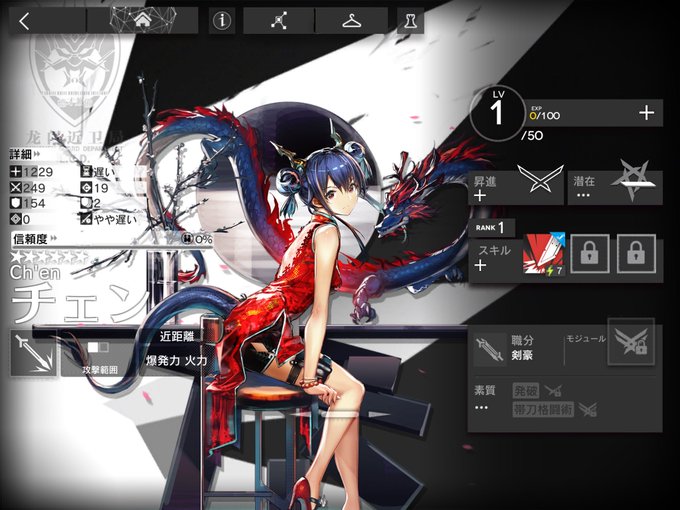Screen dimensions: 680x510
Task: Open the chess rook icon menu
Action: (x=410, y=20)
